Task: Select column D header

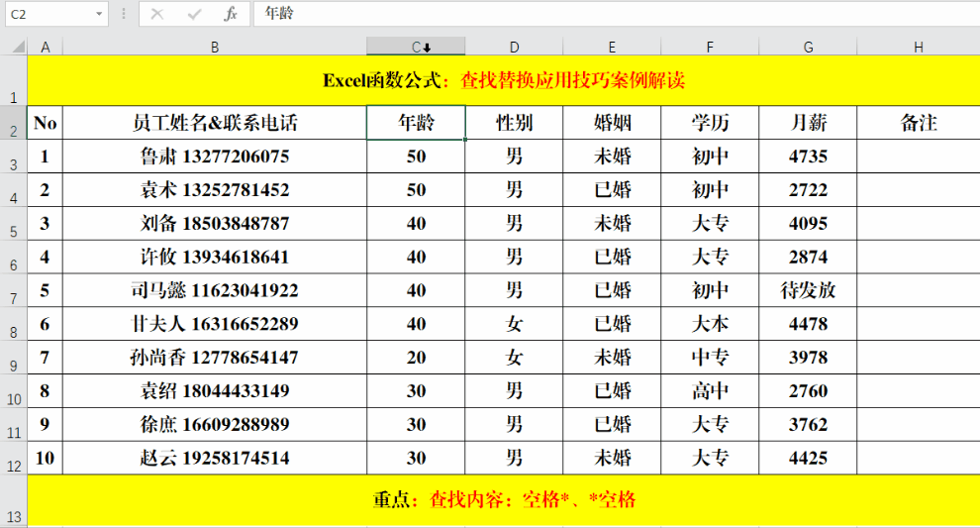Action: 514,47
